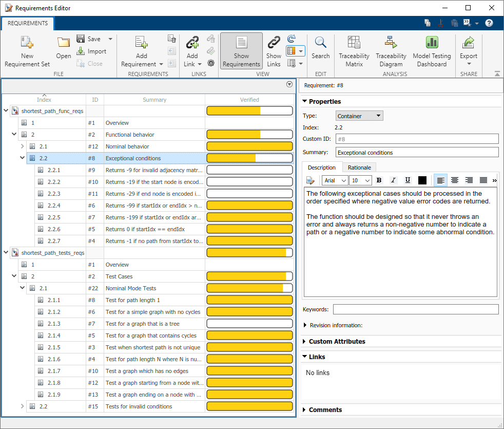Toggle bold formatting in Description editor
504x429 pixels.
pos(379,180)
